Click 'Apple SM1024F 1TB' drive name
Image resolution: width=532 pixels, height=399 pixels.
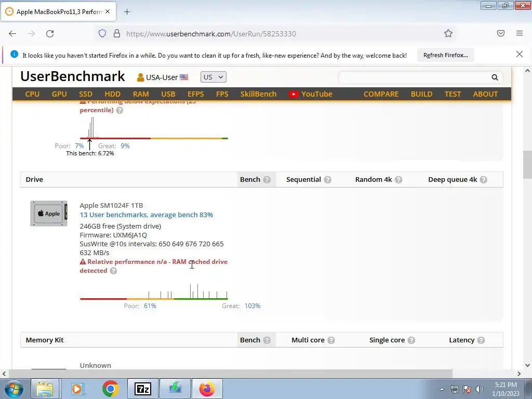point(111,205)
